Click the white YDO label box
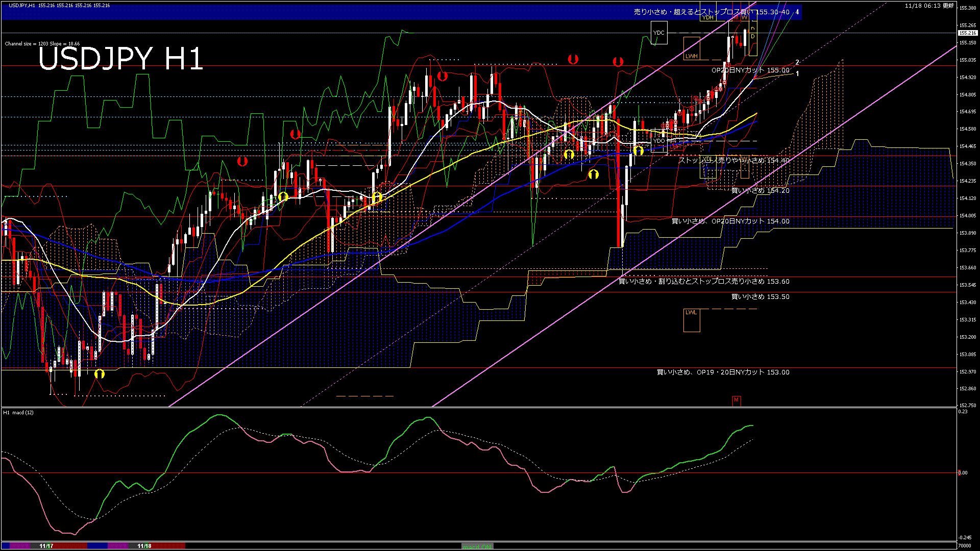 pos(659,141)
